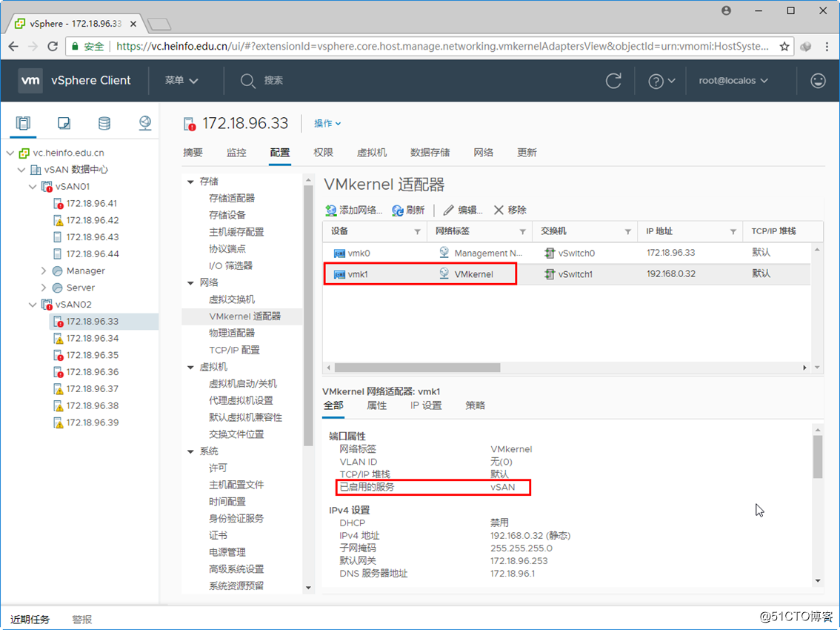
Task: Collapse the 虚拟机 config section
Action: pyautogui.click(x=190, y=368)
